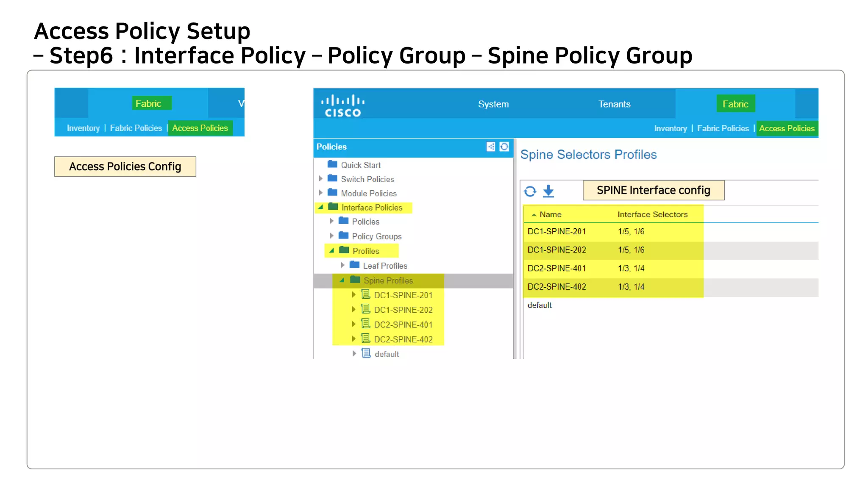Expand the Module Policies folder
The height and width of the screenshot is (488, 868).
tap(321, 193)
